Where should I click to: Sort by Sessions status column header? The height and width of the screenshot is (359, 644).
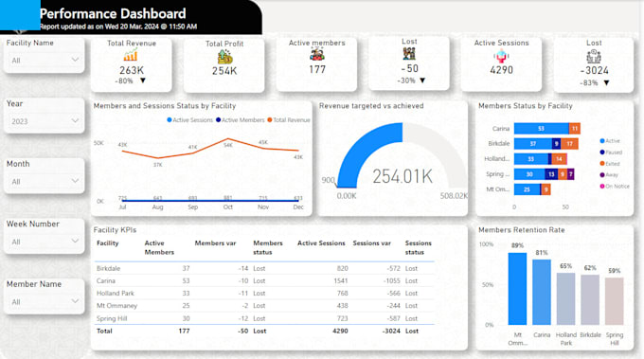tap(418, 247)
